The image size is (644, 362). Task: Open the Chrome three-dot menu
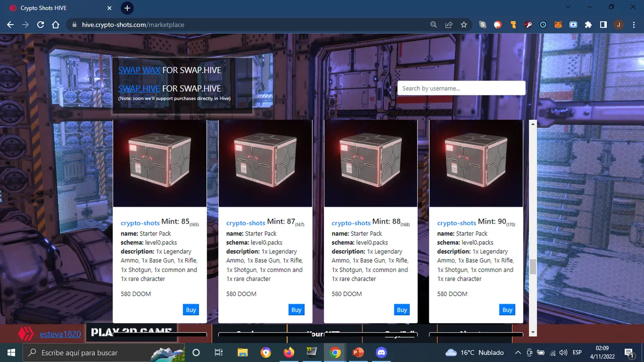click(x=633, y=25)
